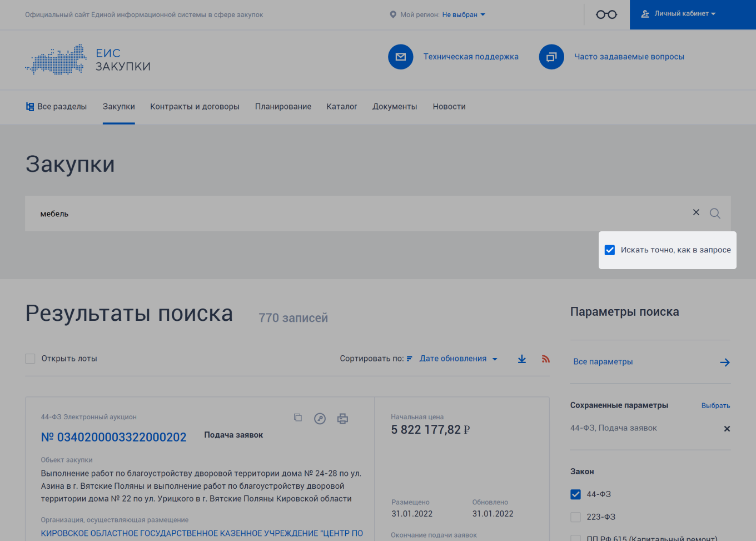Click the 770 записей count
This screenshot has width=756, height=541.
pos(293,318)
